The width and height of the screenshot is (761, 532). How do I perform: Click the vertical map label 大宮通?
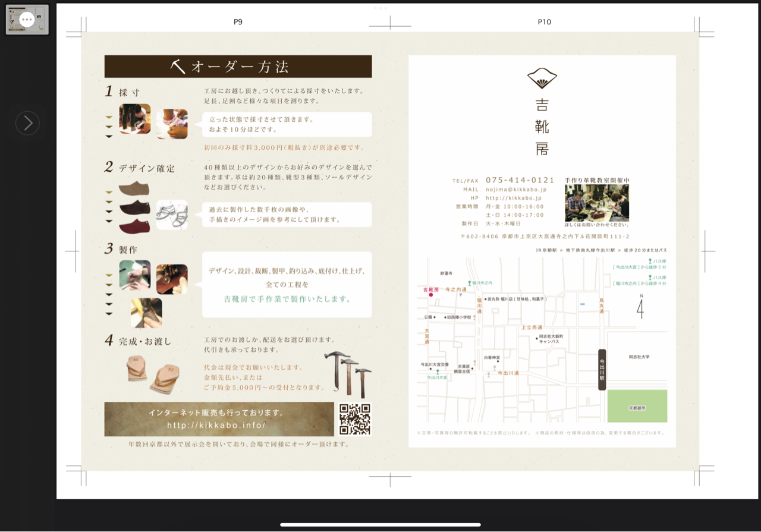pos(427,336)
